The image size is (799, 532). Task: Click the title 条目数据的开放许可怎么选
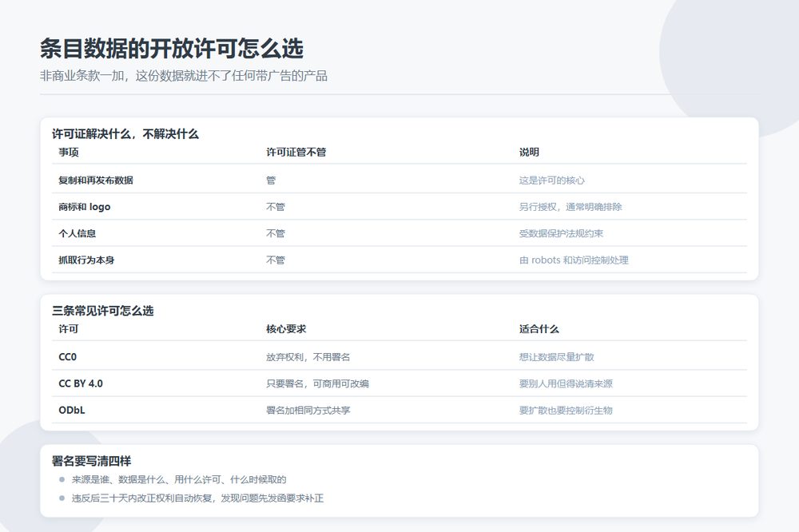pos(172,49)
